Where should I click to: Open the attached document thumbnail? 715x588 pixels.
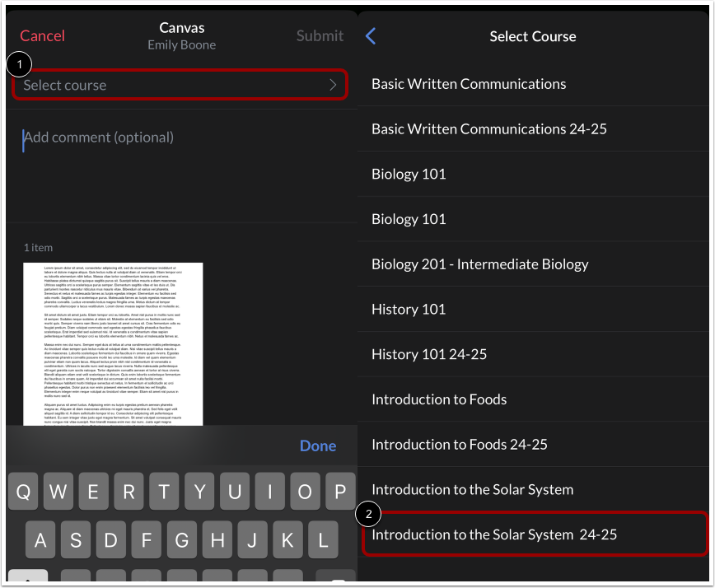click(x=113, y=344)
